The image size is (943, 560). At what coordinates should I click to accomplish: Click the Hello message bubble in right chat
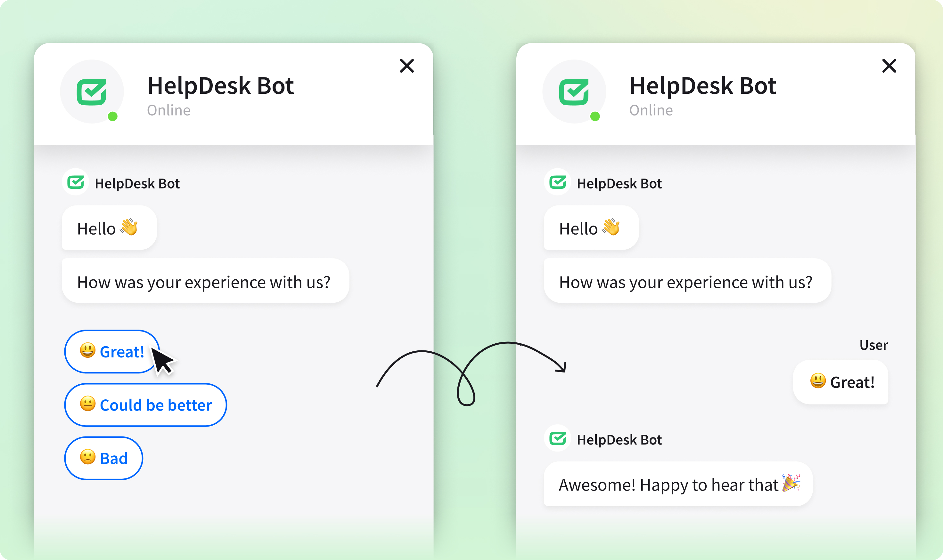pos(591,228)
